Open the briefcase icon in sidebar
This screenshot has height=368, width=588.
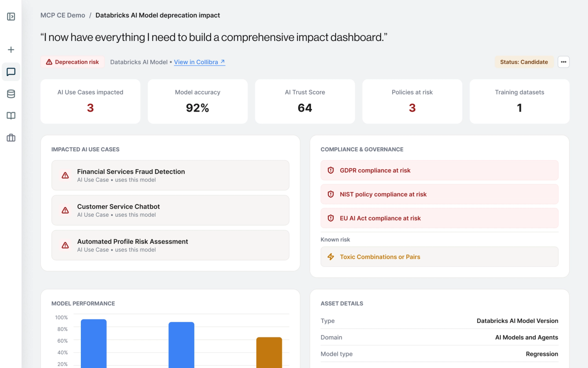pos(11,138)
